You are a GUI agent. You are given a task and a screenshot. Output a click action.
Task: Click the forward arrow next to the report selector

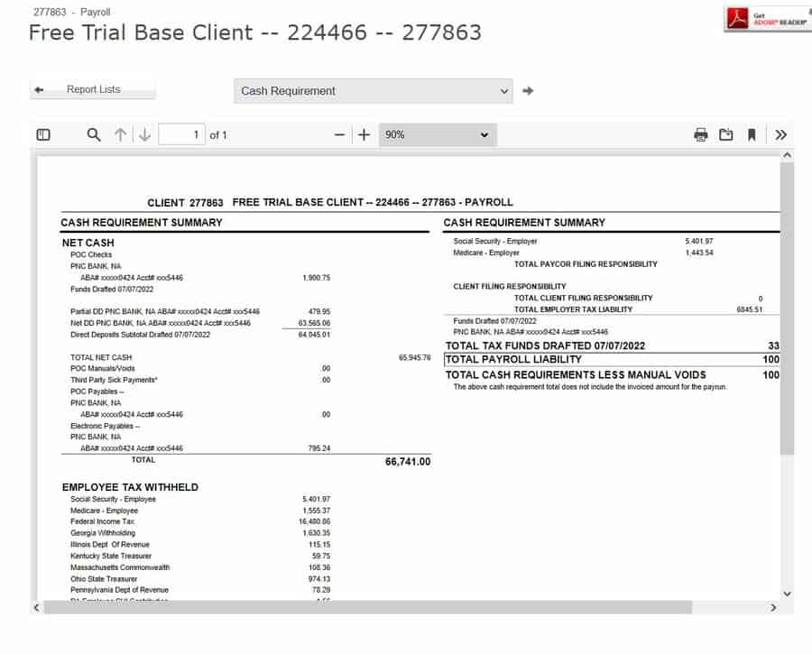(x=529, y=90)
